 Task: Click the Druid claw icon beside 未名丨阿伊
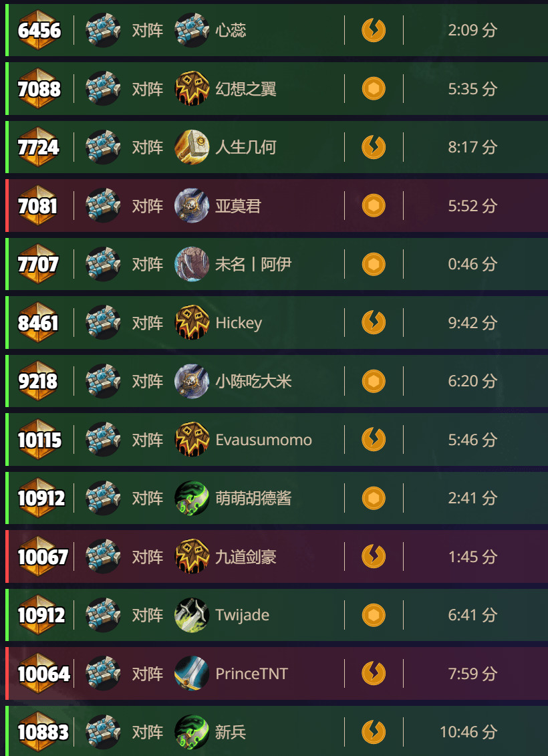(x=192, y=264)
